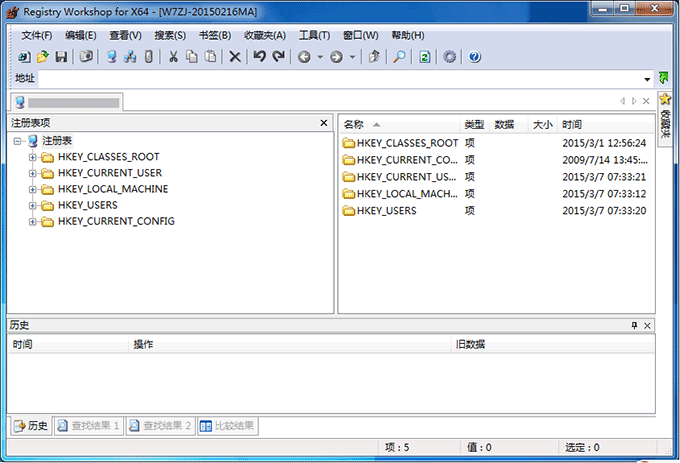Expand the HKEY_LOCAL_MACHINE tree node

[x=33, y=189]
